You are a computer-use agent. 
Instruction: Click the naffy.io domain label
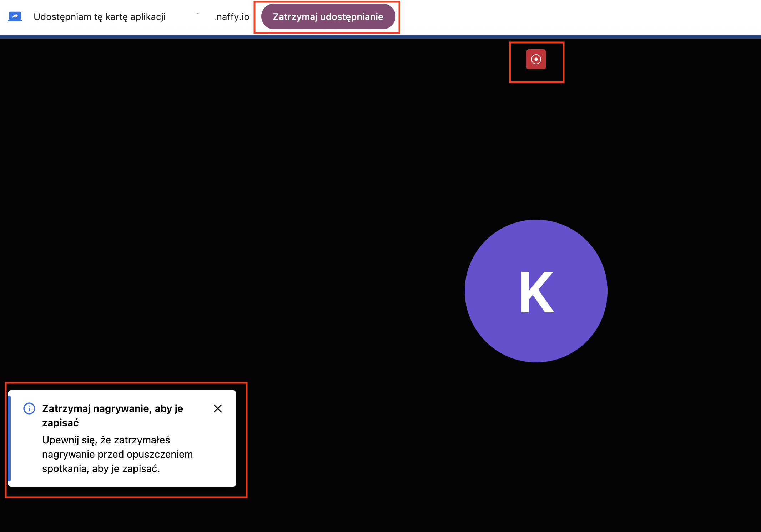tap(232, 17)
